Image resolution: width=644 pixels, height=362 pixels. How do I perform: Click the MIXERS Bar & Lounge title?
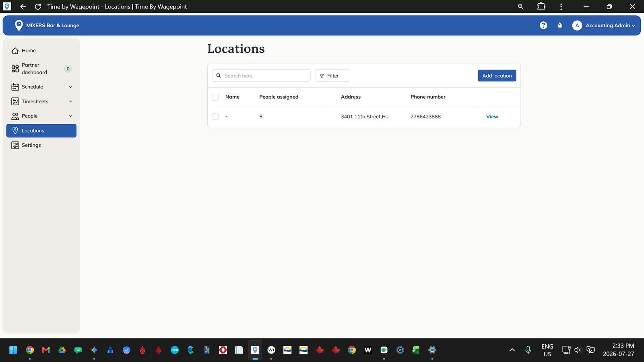(53, 25)
